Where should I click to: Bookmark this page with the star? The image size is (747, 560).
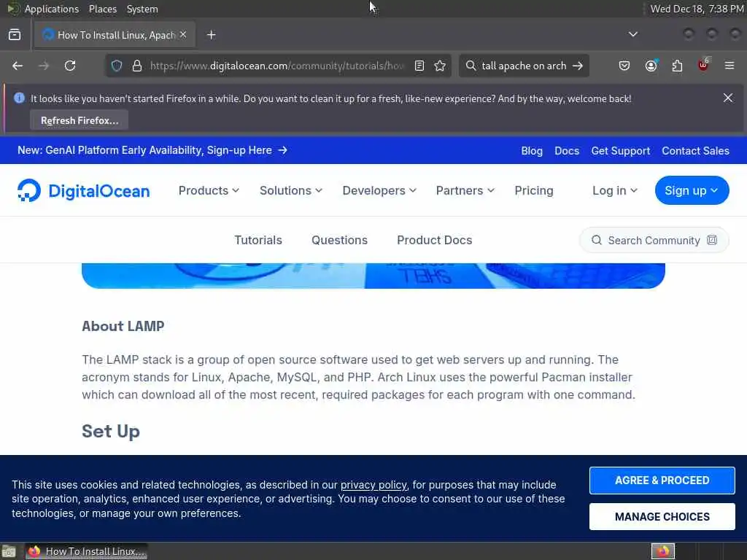[x=440, y=66]
